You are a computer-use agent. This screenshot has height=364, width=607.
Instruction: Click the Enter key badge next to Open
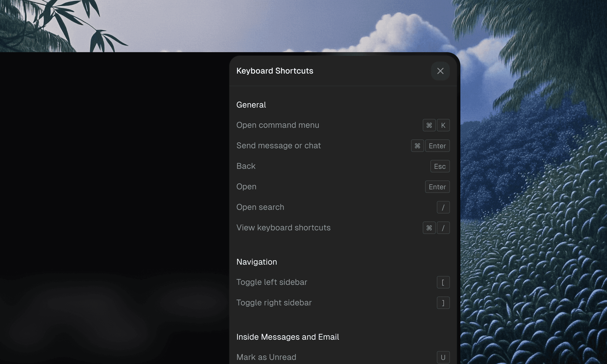coord(437,187)
